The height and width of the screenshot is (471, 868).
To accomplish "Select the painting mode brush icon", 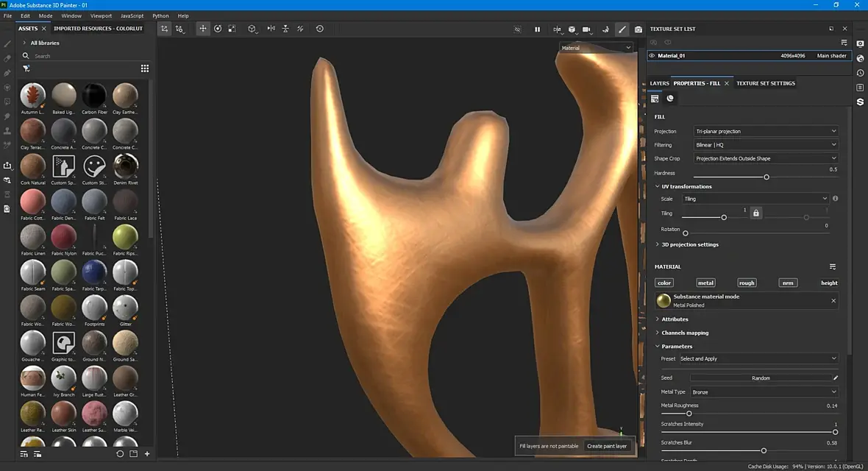I will (622, 29).
